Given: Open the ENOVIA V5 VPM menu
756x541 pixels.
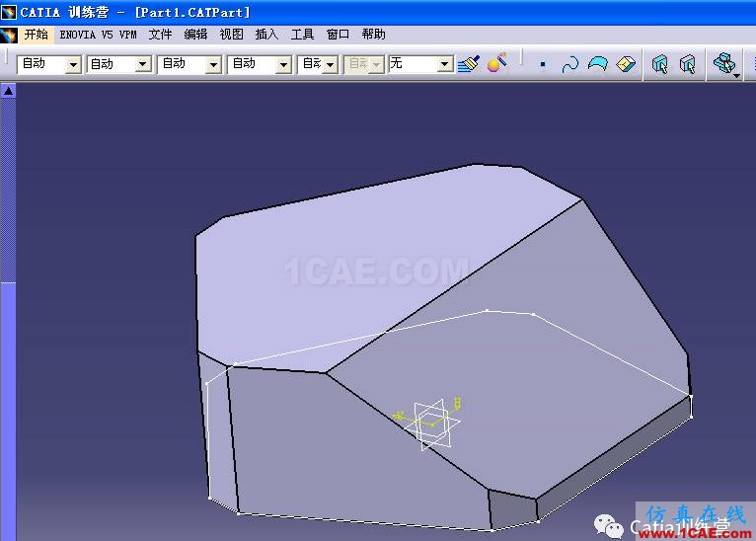Looking at the screenshot, I should 98,35.
